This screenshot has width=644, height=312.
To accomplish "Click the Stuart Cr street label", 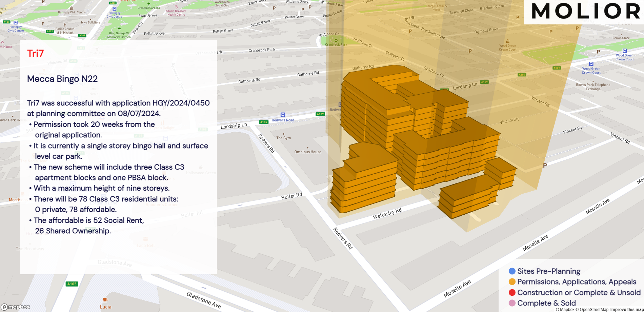I will pyautogui.click(x=138, y=28).
